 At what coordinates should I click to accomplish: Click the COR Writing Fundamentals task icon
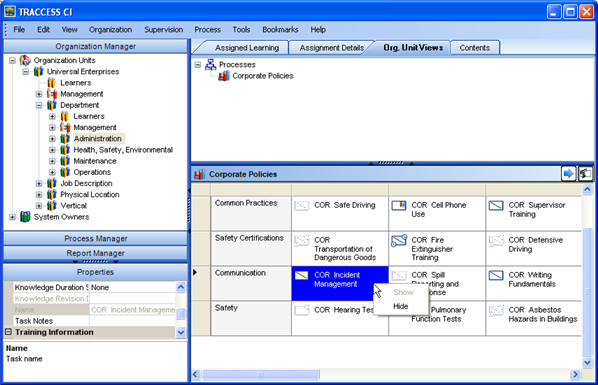point(496,275)
